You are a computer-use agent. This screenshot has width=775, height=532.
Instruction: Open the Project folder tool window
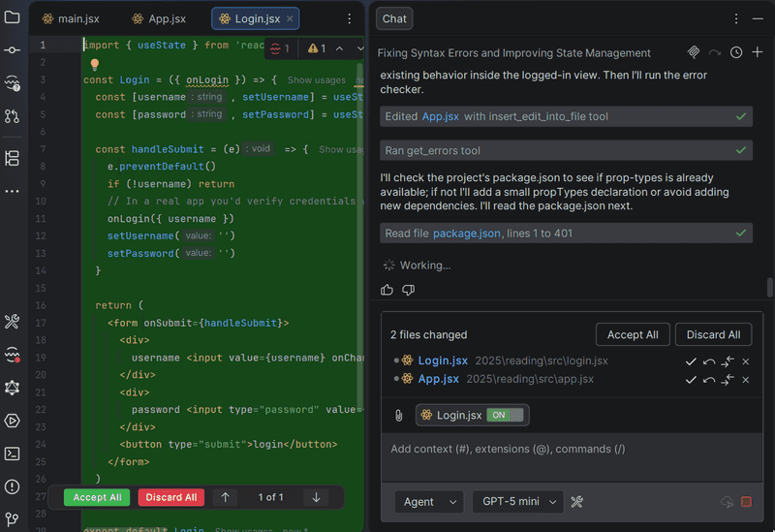[12, 17]
